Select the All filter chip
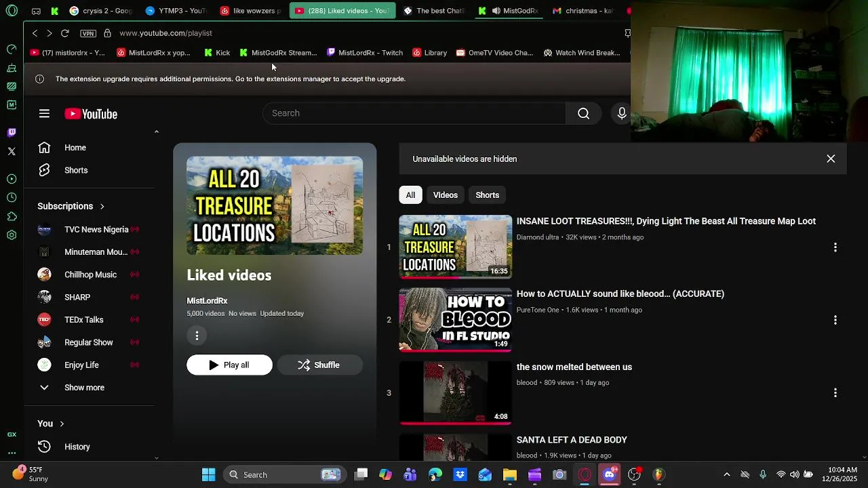Screen dimensions: 868x488 (x=410, y=195)
